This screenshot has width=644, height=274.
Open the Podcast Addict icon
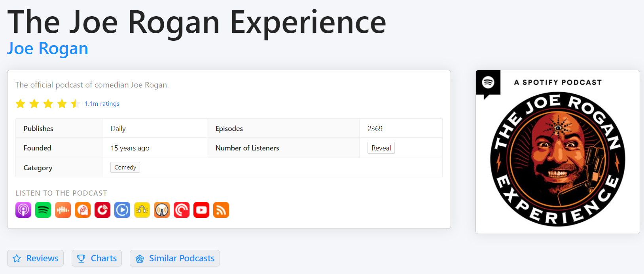click(x=83, y=210)
